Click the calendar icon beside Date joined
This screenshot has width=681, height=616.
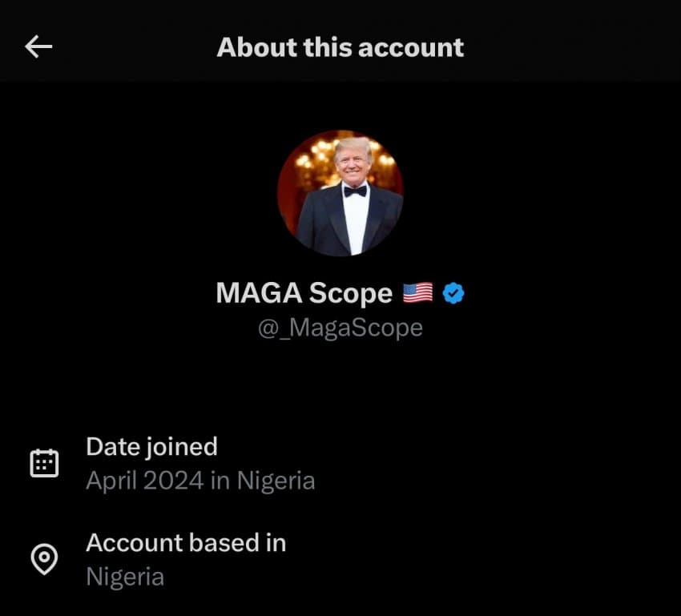click(44, 463)
